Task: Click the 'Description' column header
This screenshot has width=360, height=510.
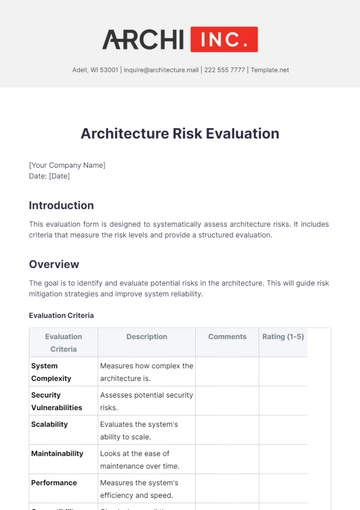Action: pos(147,343)
